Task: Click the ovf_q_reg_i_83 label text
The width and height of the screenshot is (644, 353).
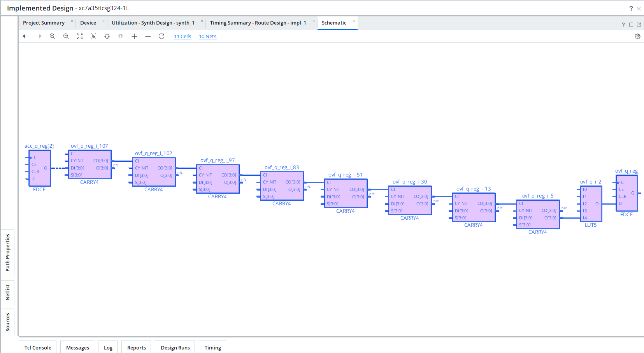Action: pyautogui.click(x=282, y=168)
